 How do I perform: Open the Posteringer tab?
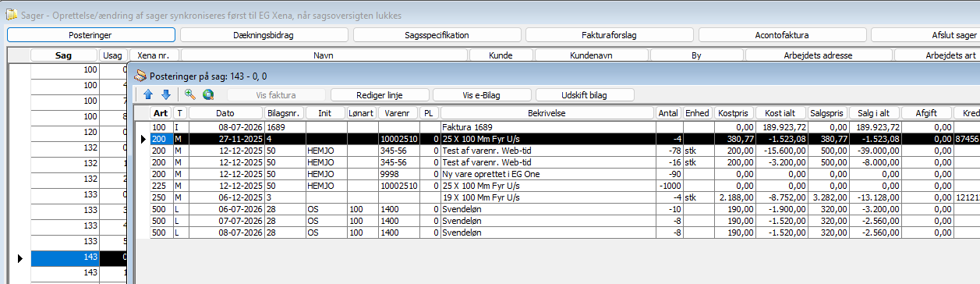click(91, 35)
